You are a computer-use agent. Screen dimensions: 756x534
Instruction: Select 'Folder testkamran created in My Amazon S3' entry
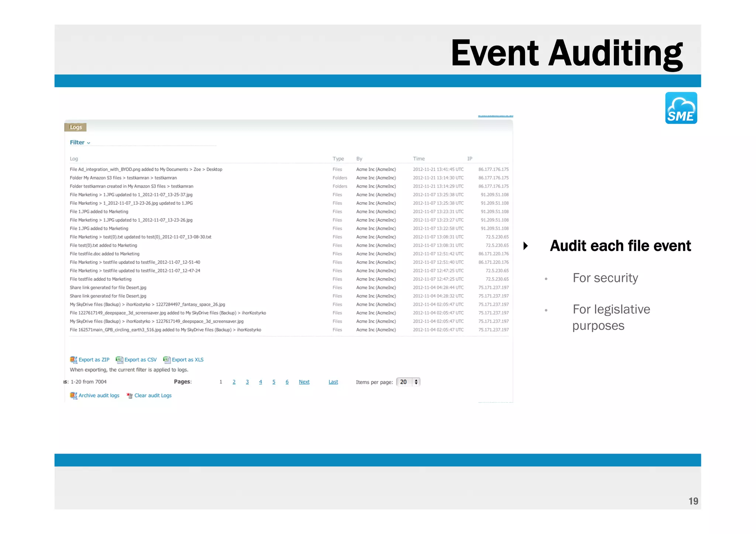[x=131, y=186]
